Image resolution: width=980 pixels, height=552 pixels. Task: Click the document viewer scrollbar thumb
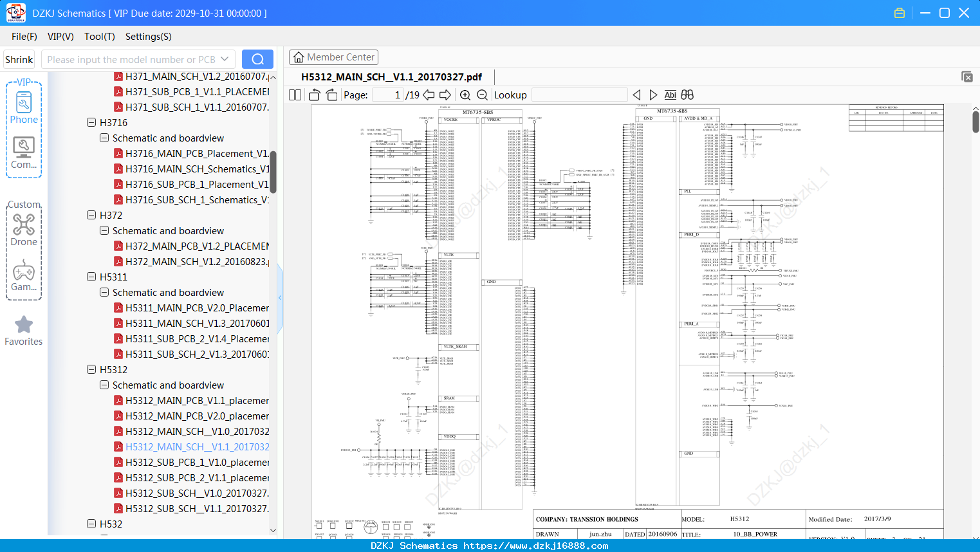(x=975, y=122)
